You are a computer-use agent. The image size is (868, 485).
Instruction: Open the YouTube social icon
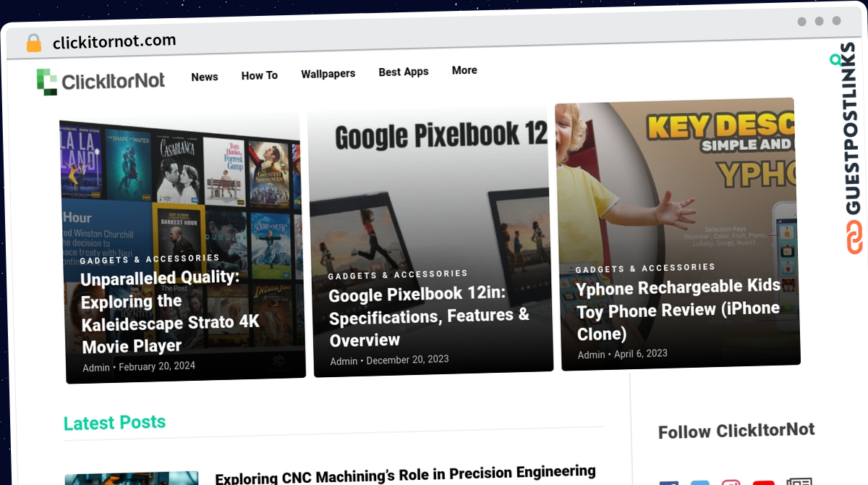[x=763, y=481]
